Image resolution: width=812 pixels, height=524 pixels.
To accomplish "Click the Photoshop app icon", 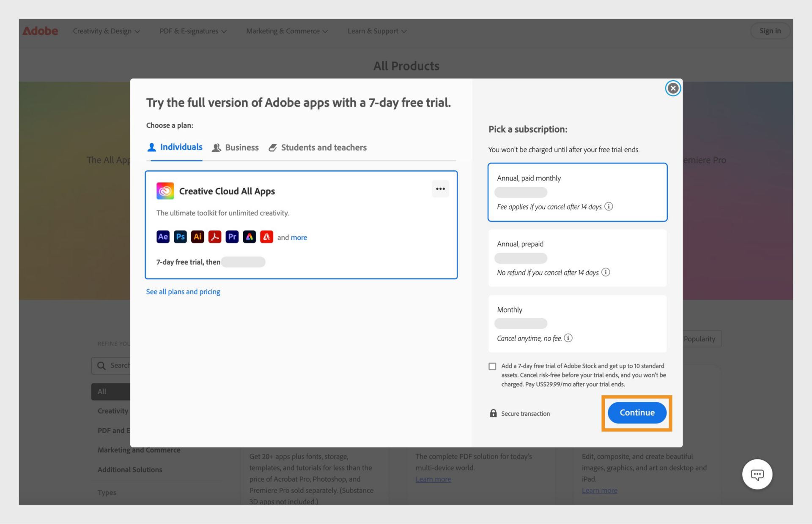I will pyautogui.click(x=181, y=237).
